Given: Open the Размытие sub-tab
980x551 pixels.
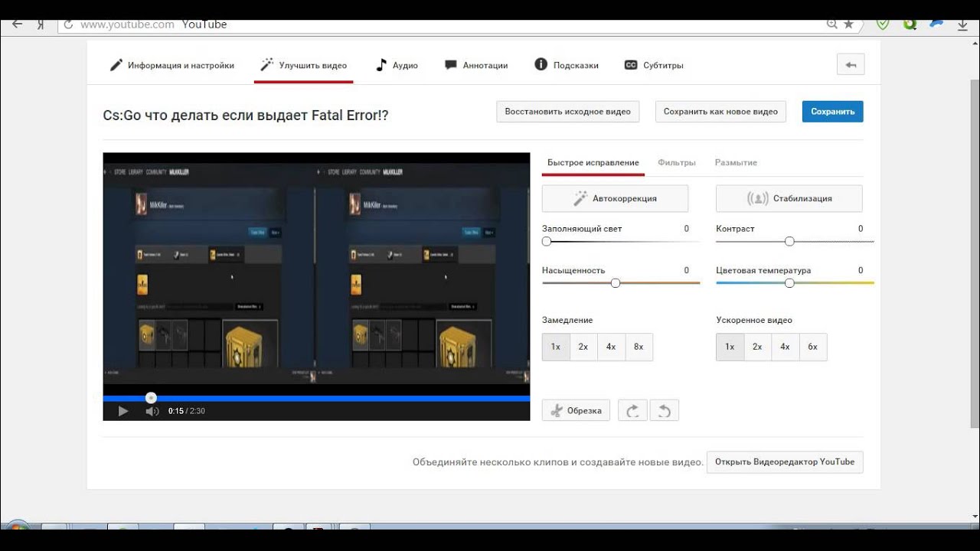Looking at the screenshot, I should (x=736, y=162).
